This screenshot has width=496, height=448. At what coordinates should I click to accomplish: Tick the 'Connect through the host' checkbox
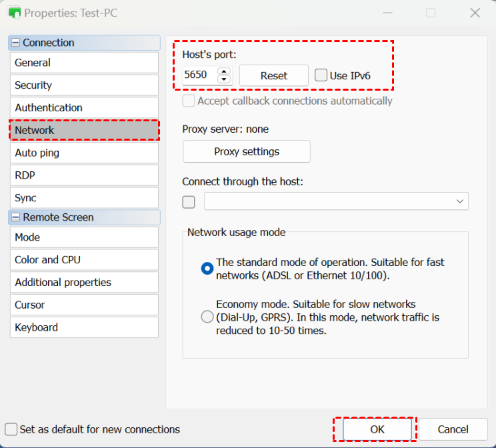[x=189, y=201]
